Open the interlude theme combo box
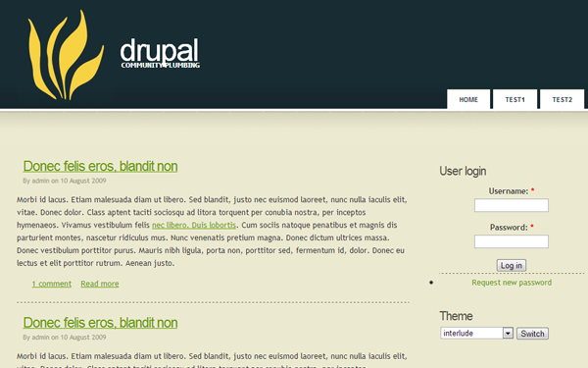This screenshot has width=588, height=368. (x=476, y=333)
